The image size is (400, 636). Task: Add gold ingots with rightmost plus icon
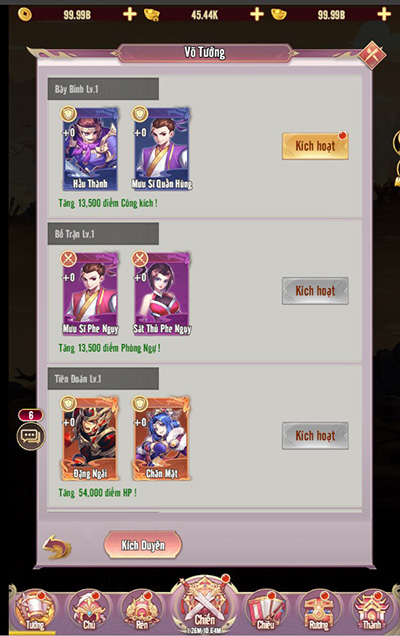(384, 14)
